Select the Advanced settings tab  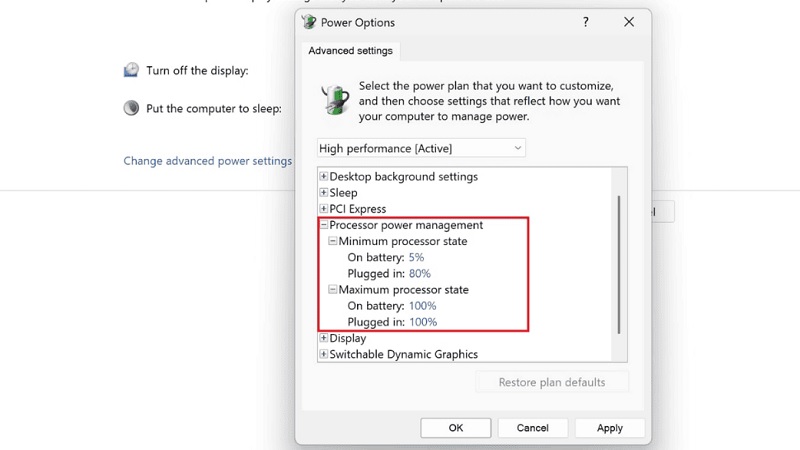point(351,51)
